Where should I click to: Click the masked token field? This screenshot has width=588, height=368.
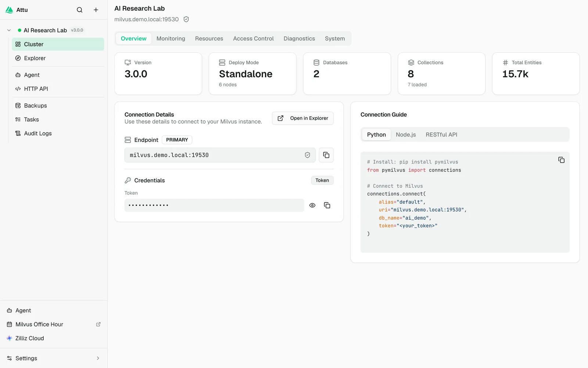tap(214, 205)
